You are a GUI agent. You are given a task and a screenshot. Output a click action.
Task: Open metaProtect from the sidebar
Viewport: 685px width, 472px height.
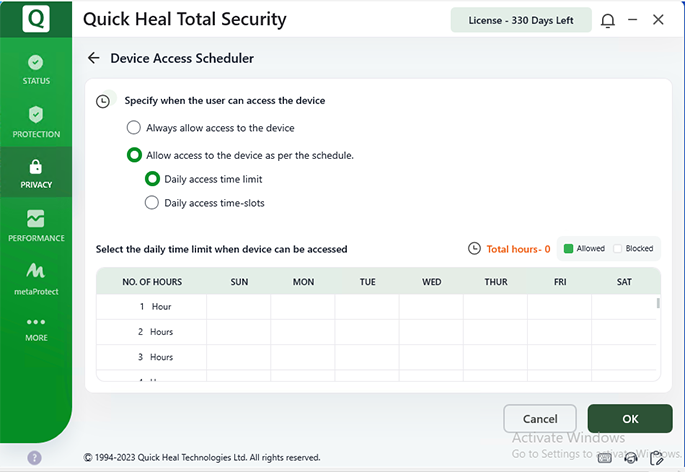36,279
